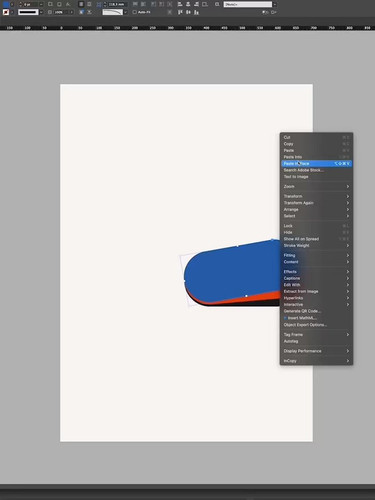This screenshot has height=500, width=375.
Task: Choose Lock from the context menu
Action: (x=316, y=226)
